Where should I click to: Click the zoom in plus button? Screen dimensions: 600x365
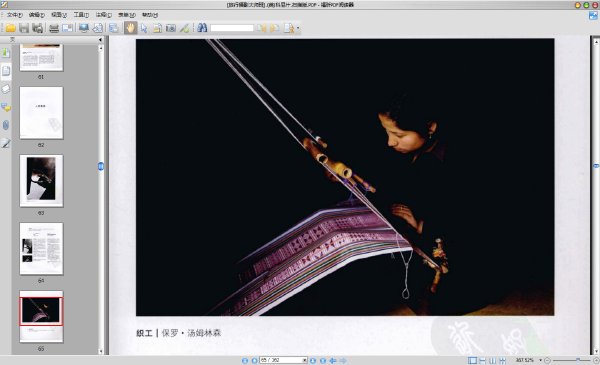click(x=596, y=360)
